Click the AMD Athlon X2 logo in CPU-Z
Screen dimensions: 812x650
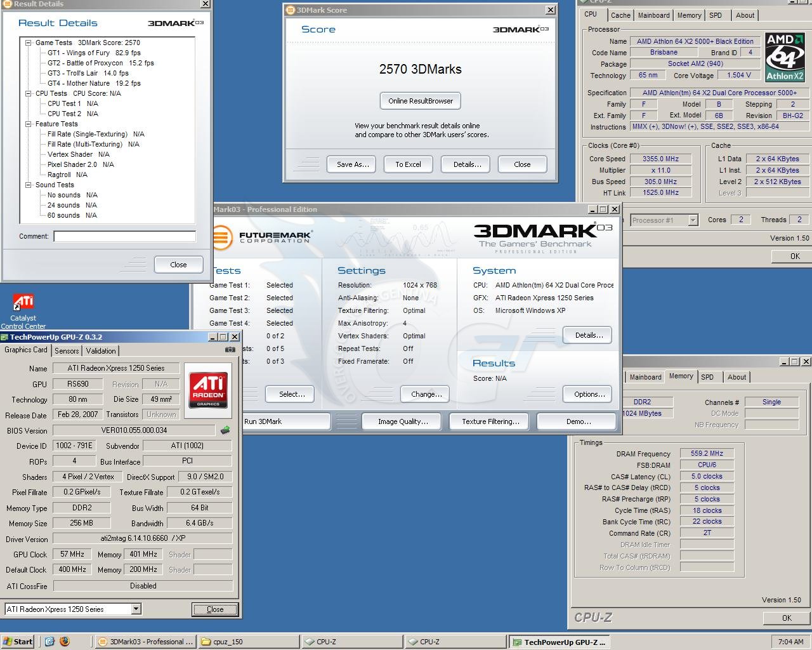(785, 57)
